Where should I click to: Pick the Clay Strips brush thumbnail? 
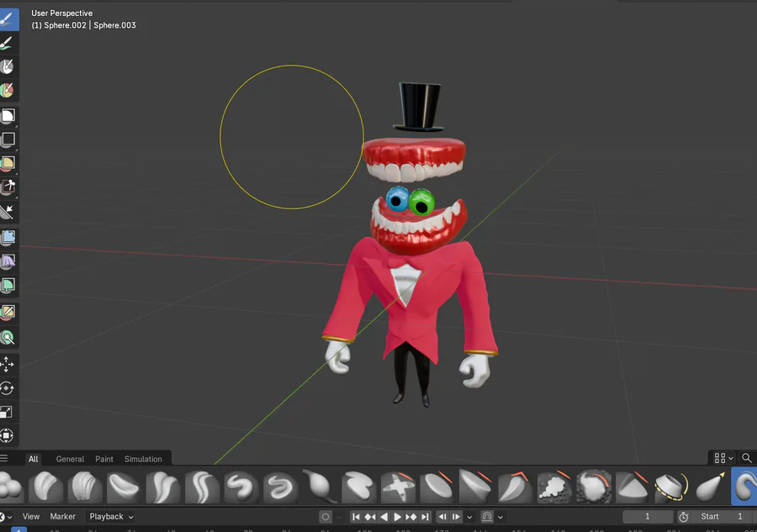click(x=85, y=486)
